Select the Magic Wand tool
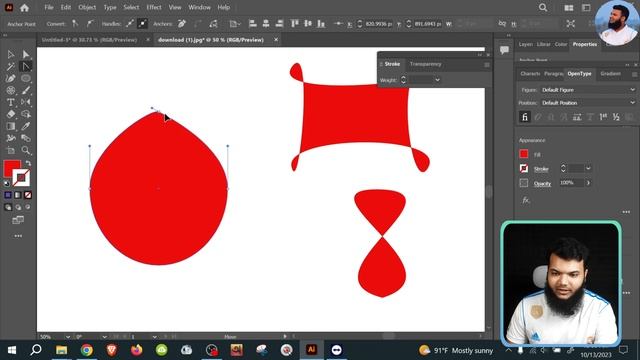Viewport: 640px width, 360px height. (x=11, y=66)
